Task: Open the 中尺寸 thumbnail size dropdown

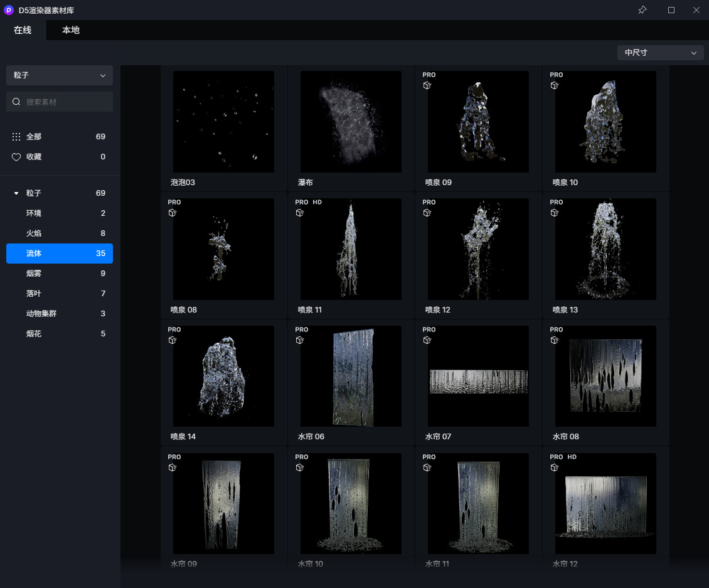Action: tap(660, 53)
